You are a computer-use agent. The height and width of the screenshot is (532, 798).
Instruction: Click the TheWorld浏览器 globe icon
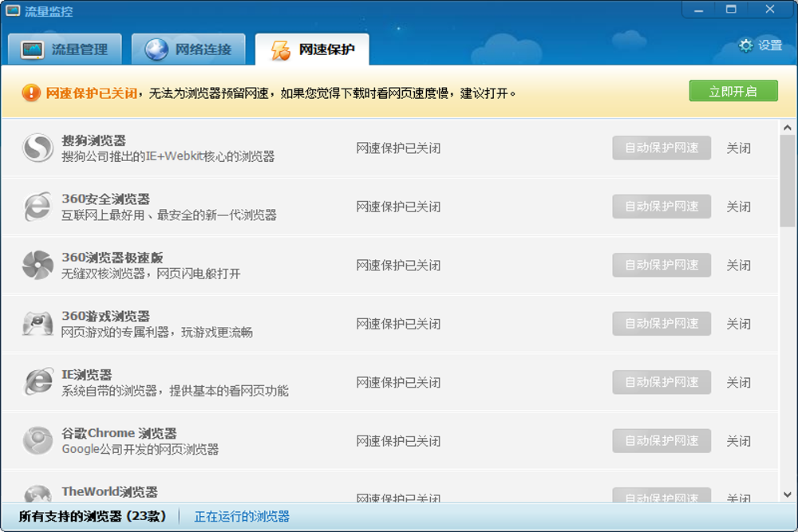(38, 494)
